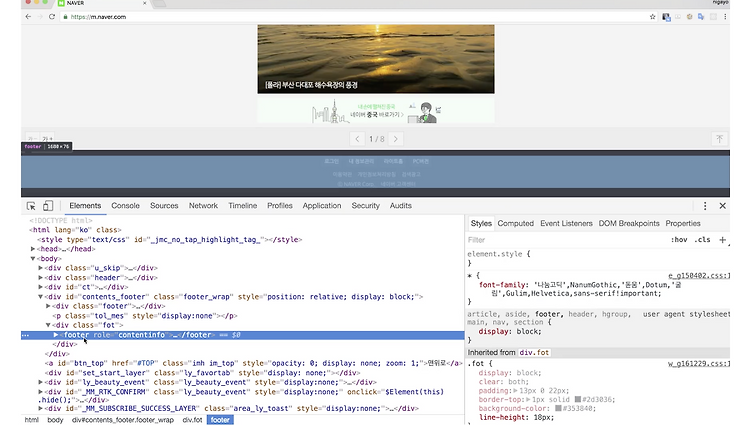750x425 pixels.
Task: Close the NAVER browser tab
Action: 144,3
